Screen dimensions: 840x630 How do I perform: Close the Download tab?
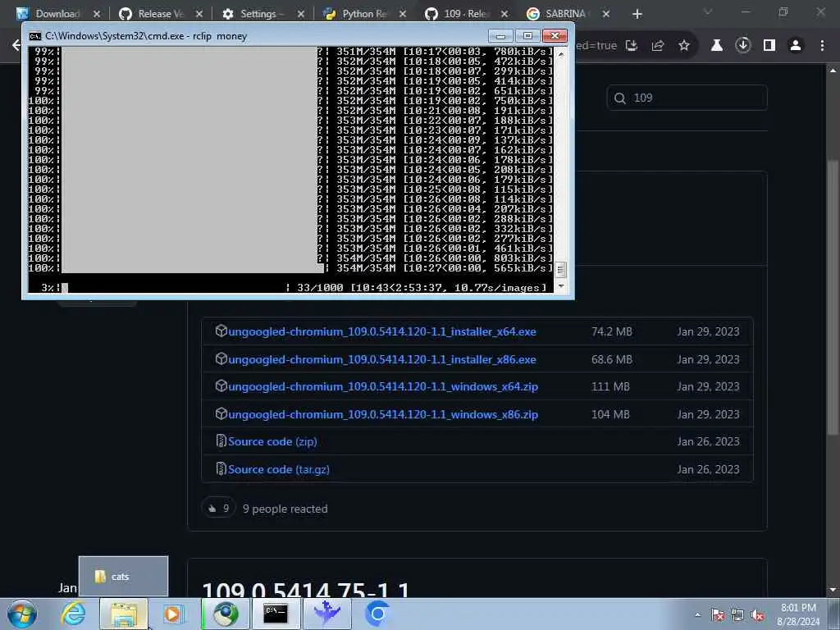[97, 14]
